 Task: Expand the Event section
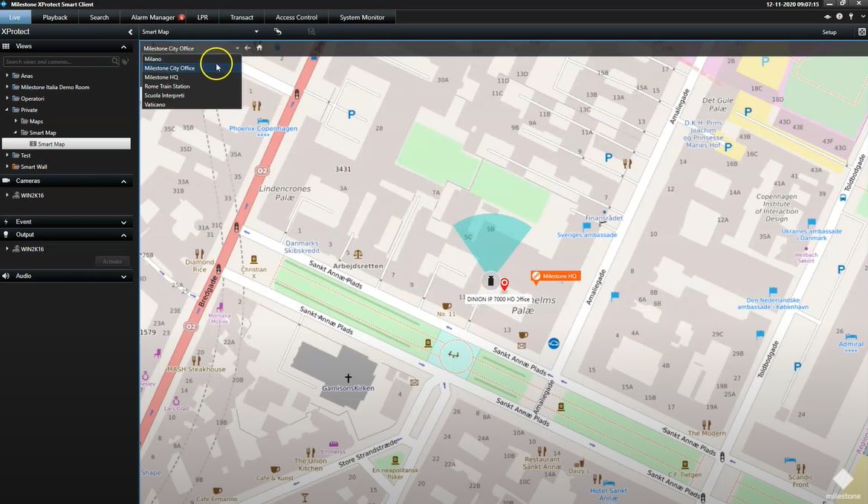coord(123,222)
